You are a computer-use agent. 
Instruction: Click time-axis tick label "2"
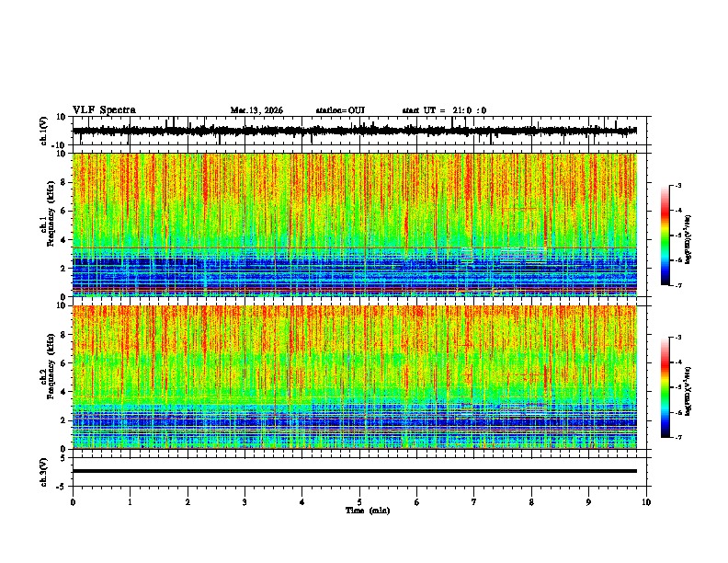(188, 502)
